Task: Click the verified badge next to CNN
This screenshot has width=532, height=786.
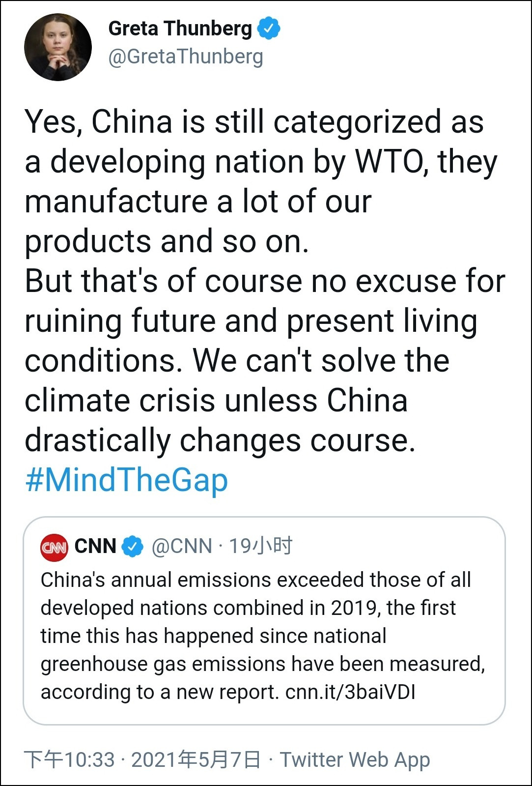Action: pyautogui.click(x=132, y=547)
